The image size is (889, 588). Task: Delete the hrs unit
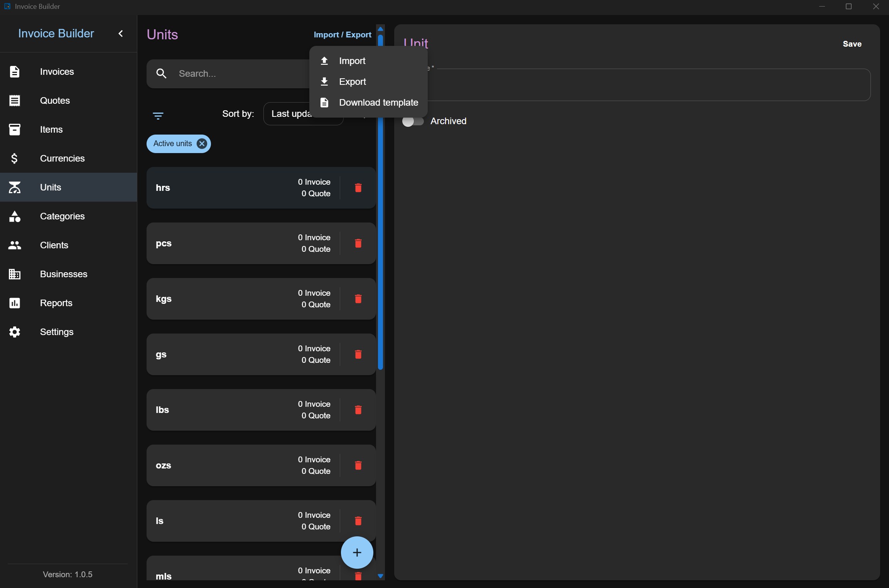click(358, 188)
